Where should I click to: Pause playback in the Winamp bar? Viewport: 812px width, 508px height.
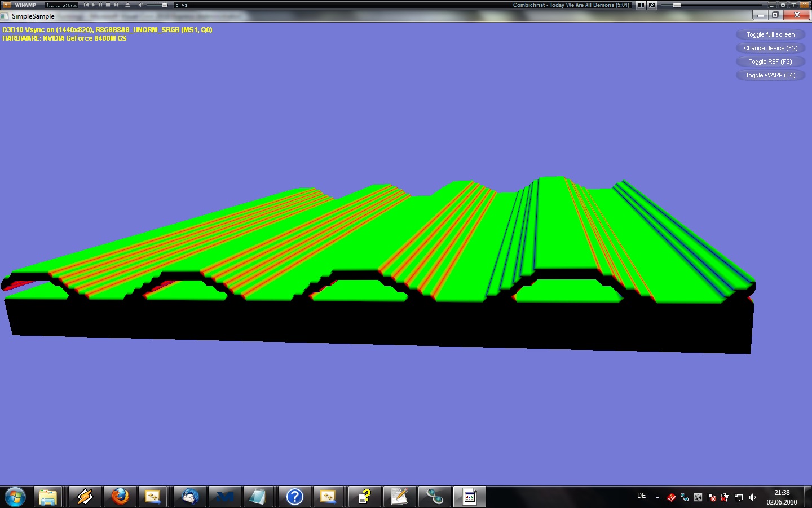(100, 5)
